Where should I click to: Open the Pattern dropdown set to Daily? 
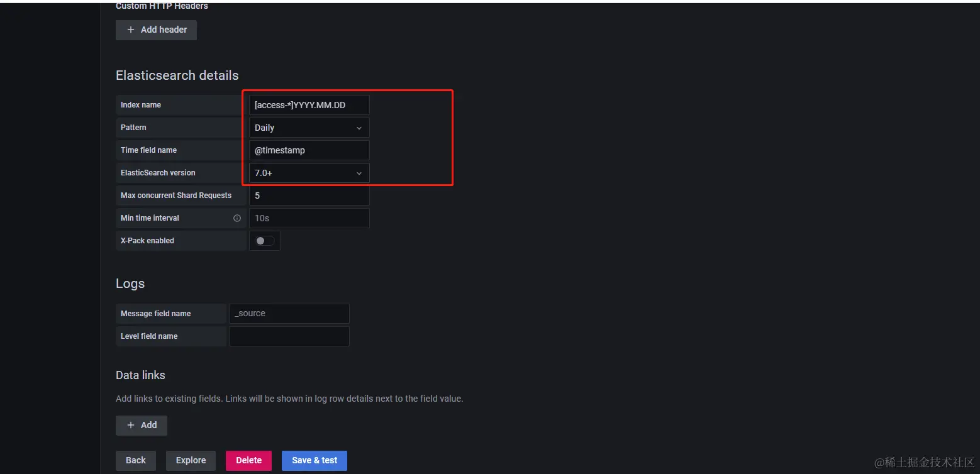point(309,128)
